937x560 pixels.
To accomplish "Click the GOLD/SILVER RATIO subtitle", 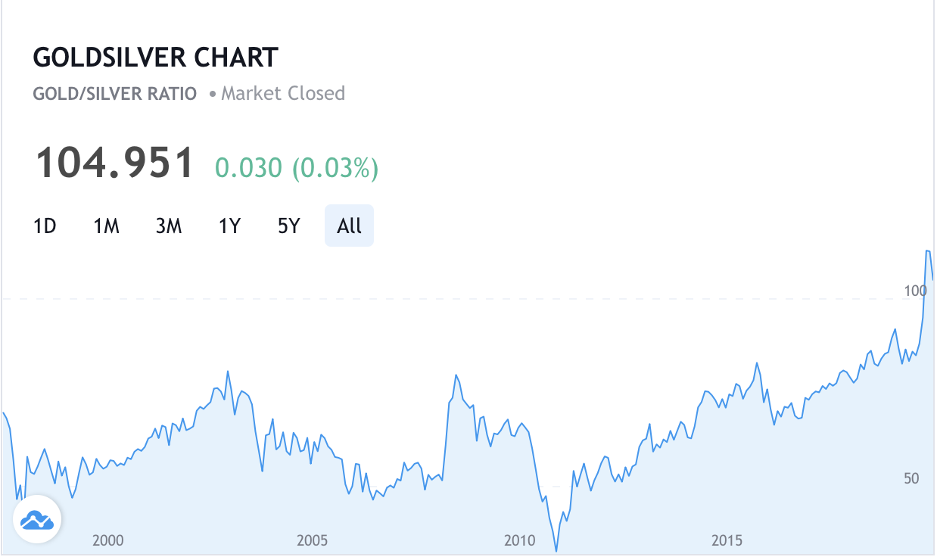I will tap(115, 94).
